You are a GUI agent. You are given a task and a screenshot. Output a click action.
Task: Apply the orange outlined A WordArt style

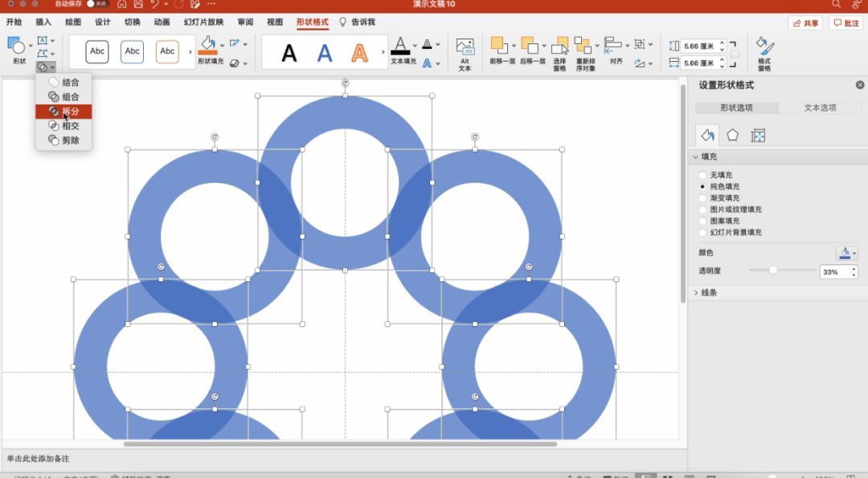click(359, 54)
